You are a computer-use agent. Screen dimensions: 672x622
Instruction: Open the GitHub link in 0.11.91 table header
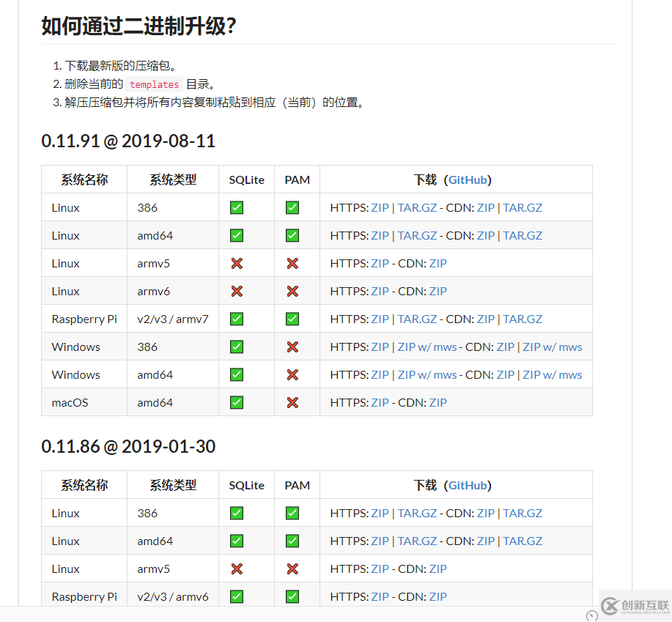(469, 179)
